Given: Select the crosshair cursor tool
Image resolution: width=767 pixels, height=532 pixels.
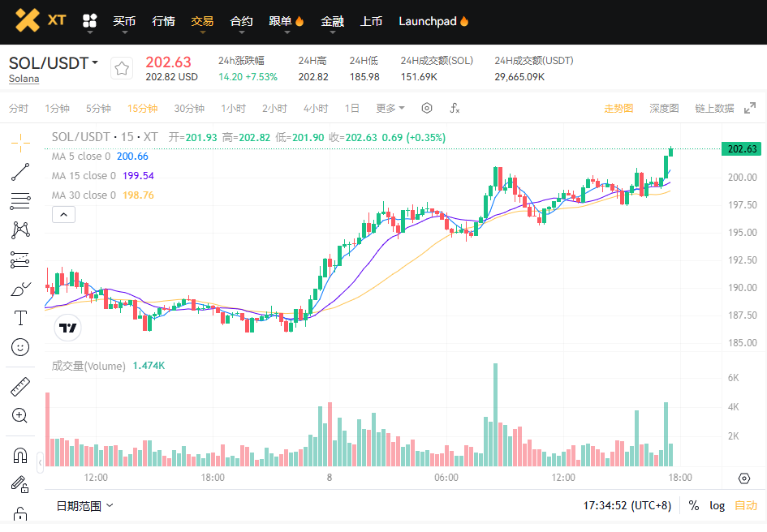Looking at the screenshot, I should 20,143.
